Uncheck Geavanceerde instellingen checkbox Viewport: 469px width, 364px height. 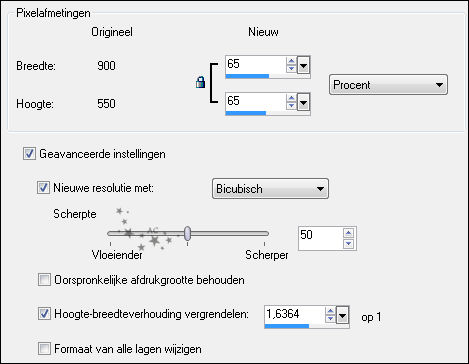pyautogui.click(x=29, y=154)
